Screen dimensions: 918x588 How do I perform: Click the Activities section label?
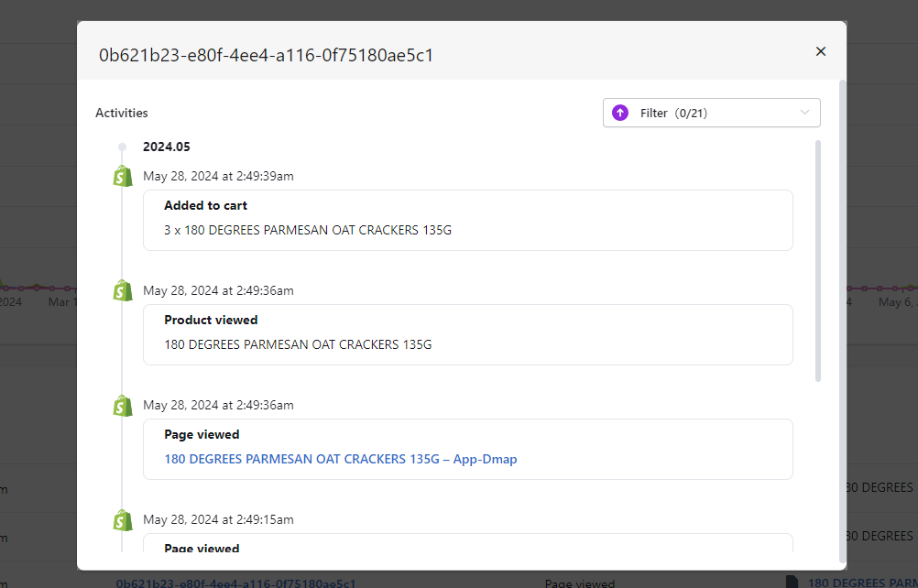point(121,113)
